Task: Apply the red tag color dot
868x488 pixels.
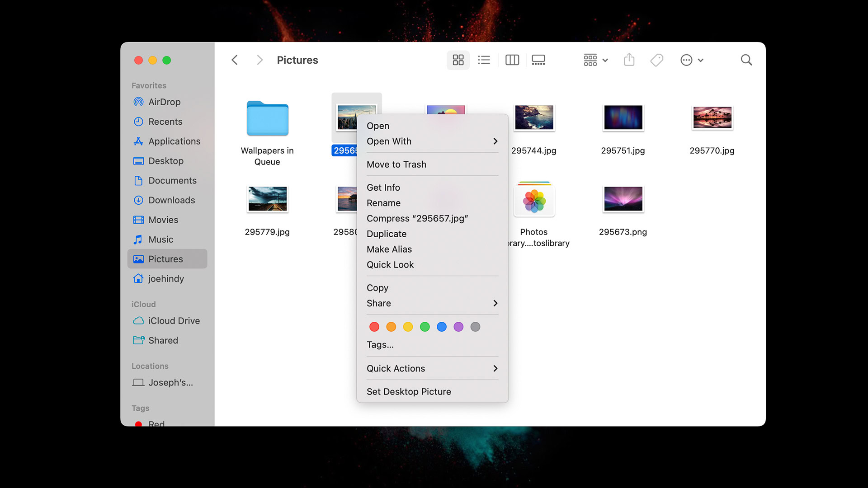Action: (374, 327)
